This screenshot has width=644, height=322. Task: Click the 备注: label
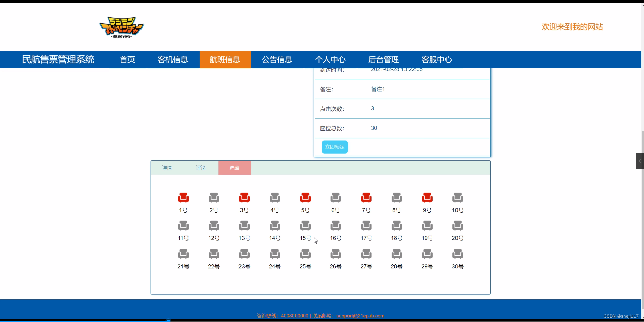[326, 89]
